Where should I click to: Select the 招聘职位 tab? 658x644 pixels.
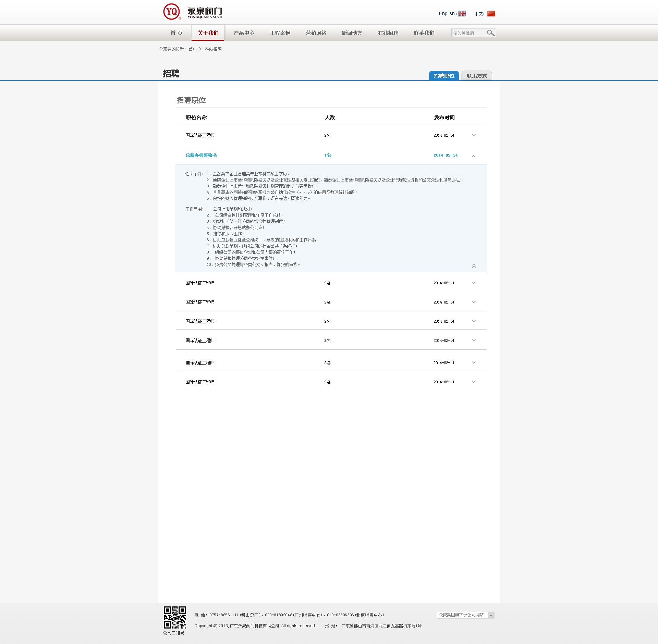pyautogui.click(x=444, y=76)
